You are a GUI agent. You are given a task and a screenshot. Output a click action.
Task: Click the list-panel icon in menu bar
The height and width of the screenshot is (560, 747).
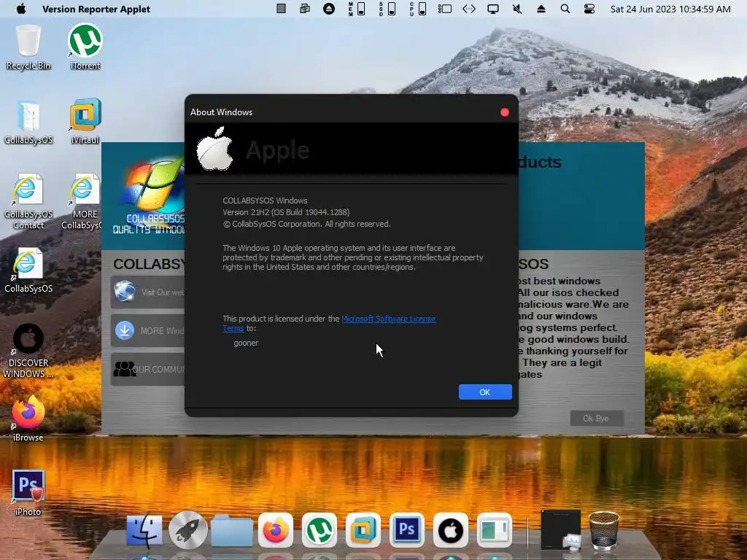pyautogui.click(x=445, y=9)
